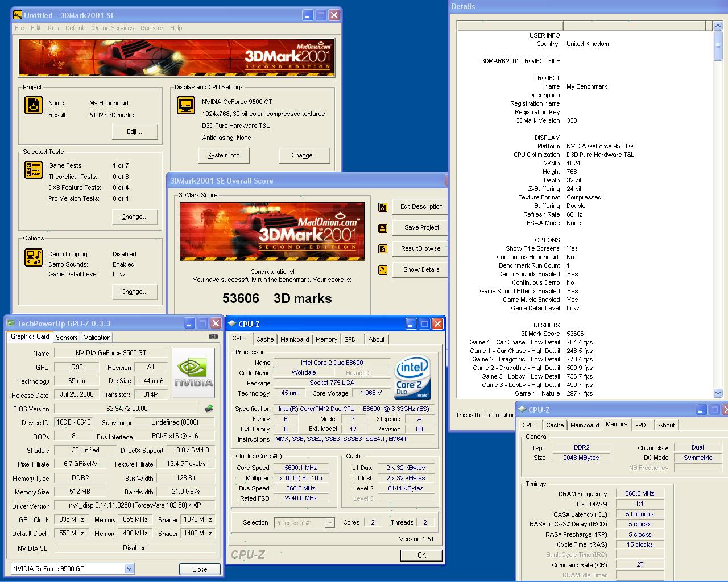Click the CPU-Z title bar icon on main window
728x582 pixels.
click(232, 324)
